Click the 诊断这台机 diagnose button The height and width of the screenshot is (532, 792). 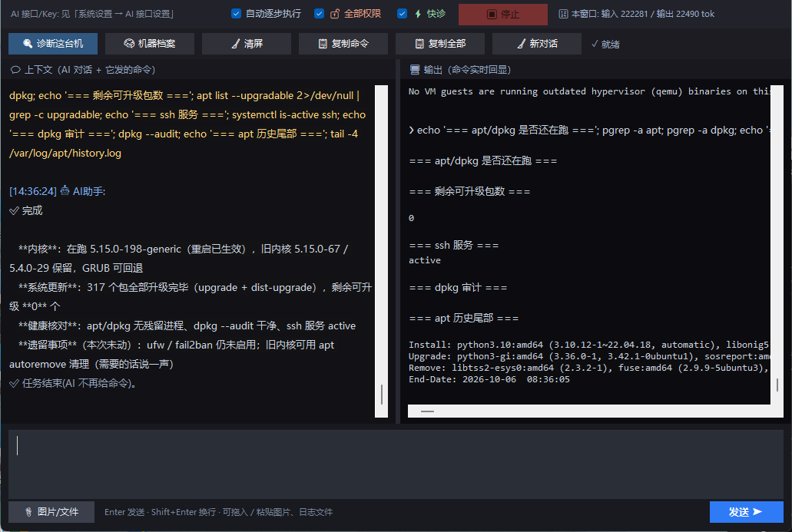pyautogui.click(x=53, y=44)
